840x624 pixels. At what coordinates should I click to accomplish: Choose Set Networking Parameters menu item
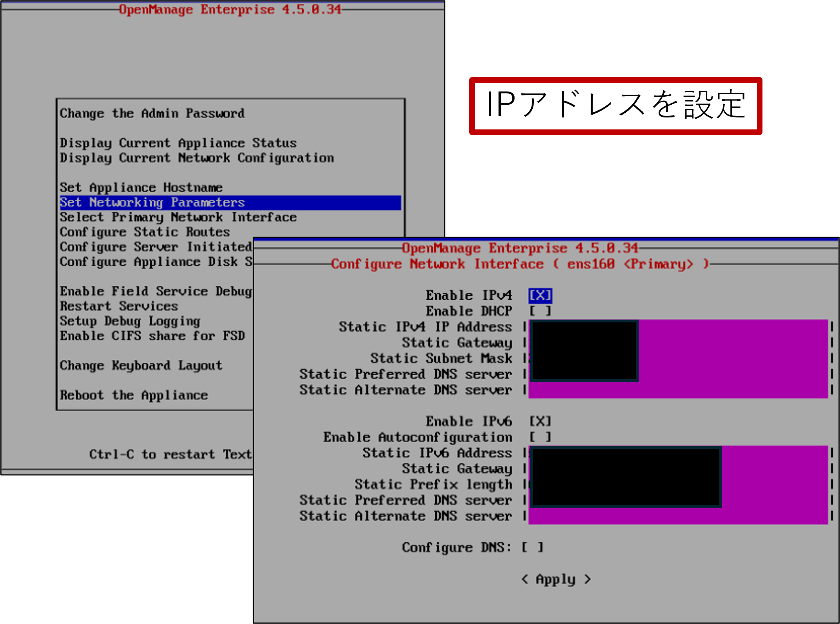coord(152,203)
